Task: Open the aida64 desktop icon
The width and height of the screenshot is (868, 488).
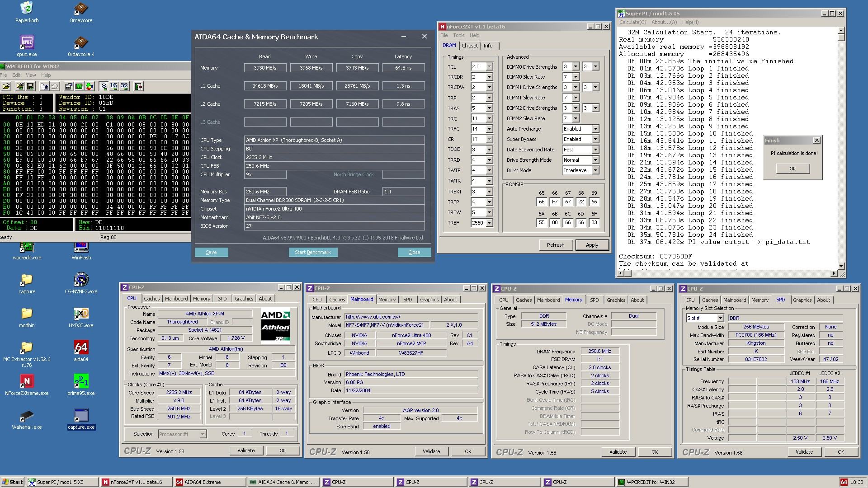Action: [81, 348]
